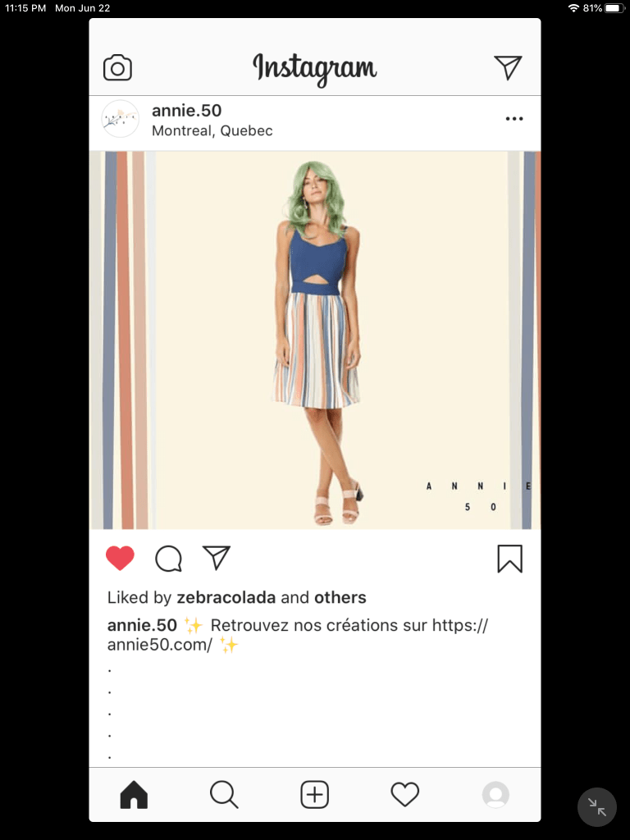Open zebracolada's profile from likes

pyautogui.click(x=226, y=597)
